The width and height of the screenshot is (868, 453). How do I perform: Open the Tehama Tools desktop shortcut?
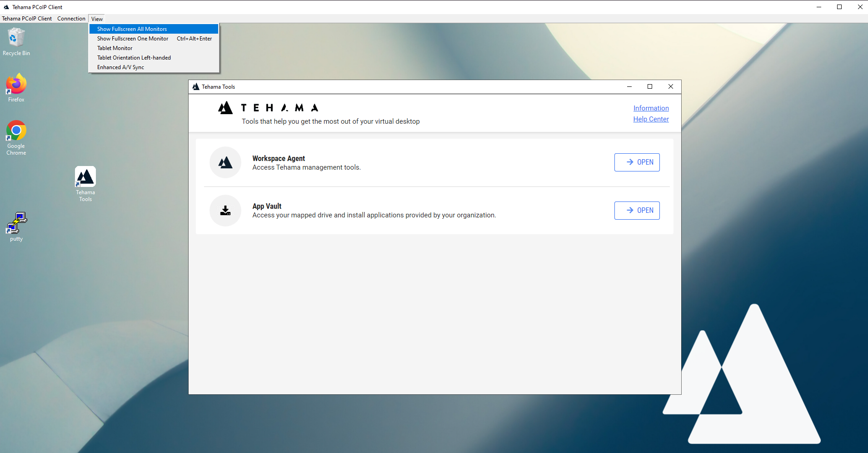tap(85, 184)
